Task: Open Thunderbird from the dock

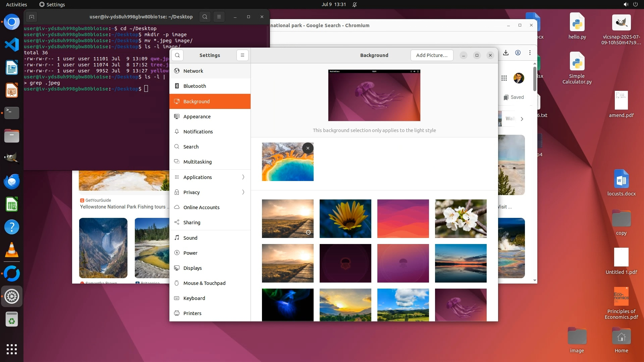Action: [12, 181]
